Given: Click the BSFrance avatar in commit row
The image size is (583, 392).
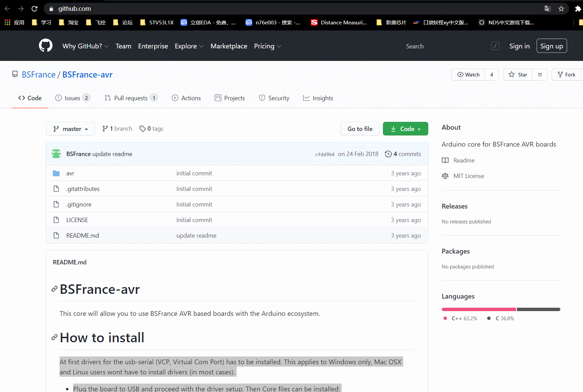Looking at the screenshot, I should [x=56, y=154].
